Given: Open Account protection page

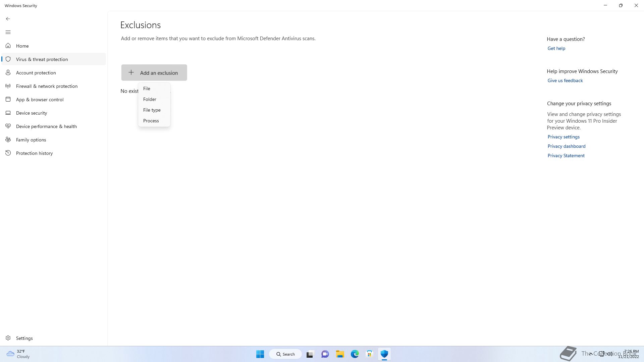Looking at the screenshot, I should tap(54, 73).
